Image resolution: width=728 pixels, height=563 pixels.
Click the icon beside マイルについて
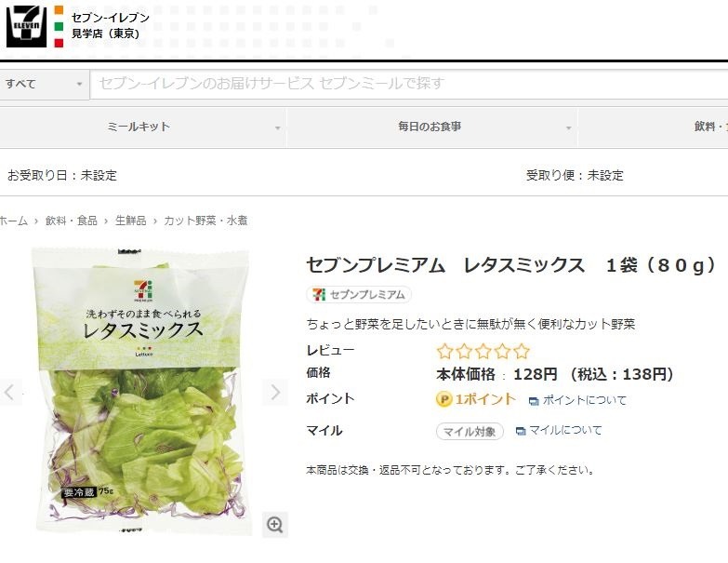(521, 431)
